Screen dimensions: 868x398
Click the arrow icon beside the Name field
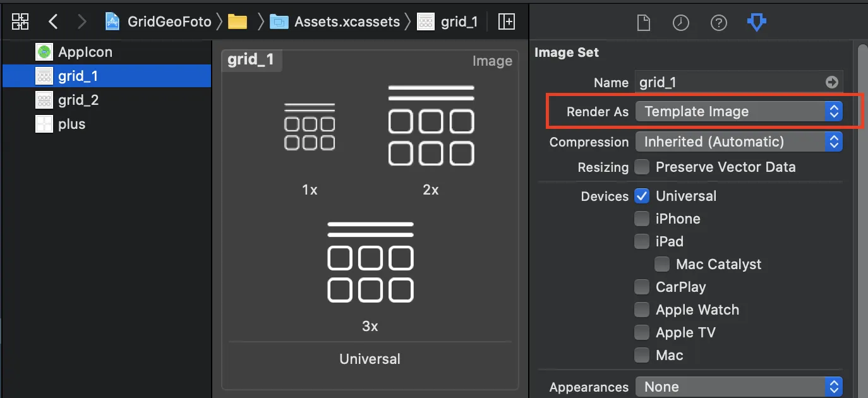[832, 82]
